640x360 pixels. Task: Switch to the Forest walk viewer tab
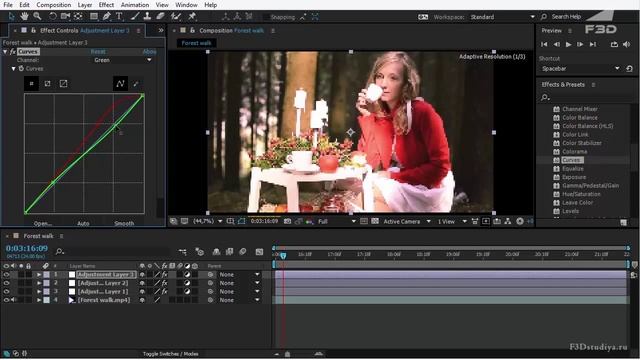tap(196, 43)
